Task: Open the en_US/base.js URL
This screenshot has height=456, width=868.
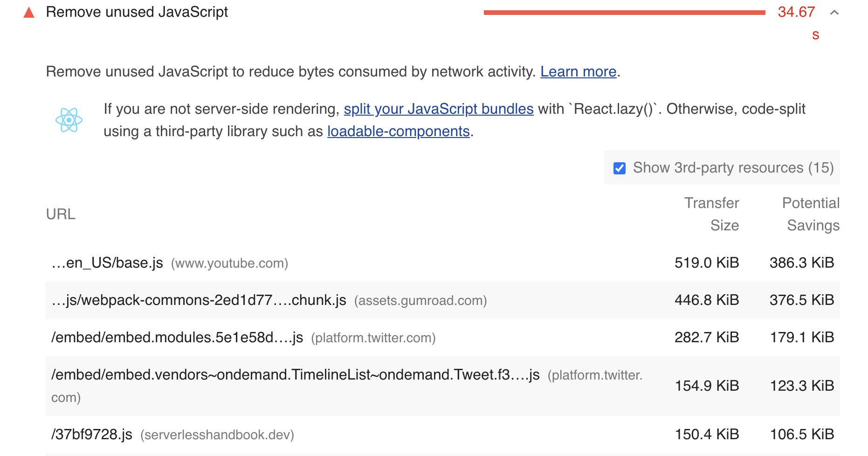Action: point(107,263)
